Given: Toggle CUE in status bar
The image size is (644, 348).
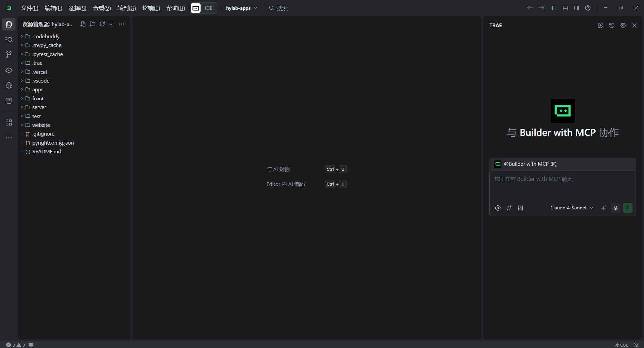Looking at the screenshot, I should coord(621,345).
